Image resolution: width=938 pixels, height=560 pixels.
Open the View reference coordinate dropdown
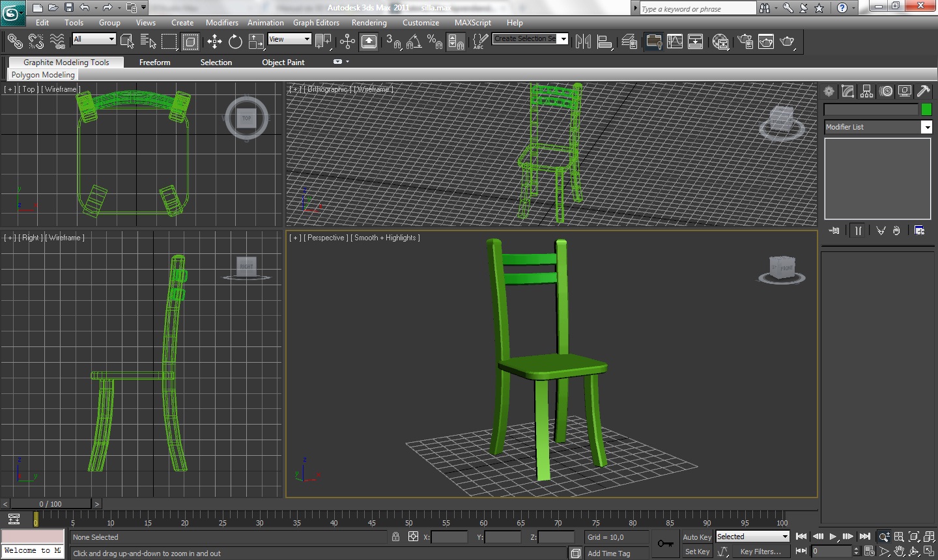289,39
